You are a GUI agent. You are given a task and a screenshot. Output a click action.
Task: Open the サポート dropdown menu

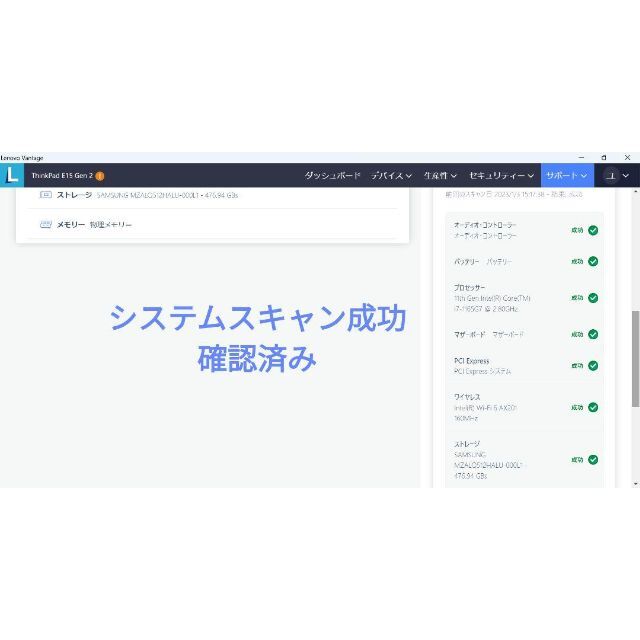567,176
